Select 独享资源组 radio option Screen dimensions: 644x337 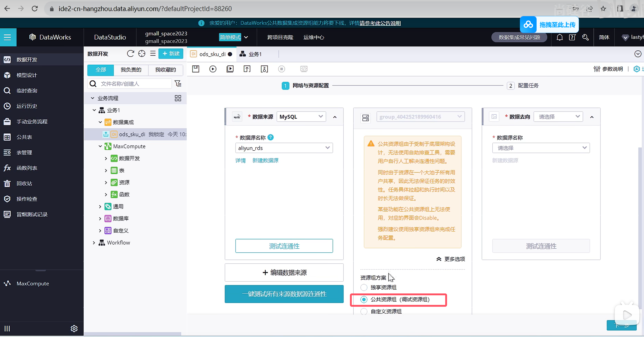pos(364,287)
